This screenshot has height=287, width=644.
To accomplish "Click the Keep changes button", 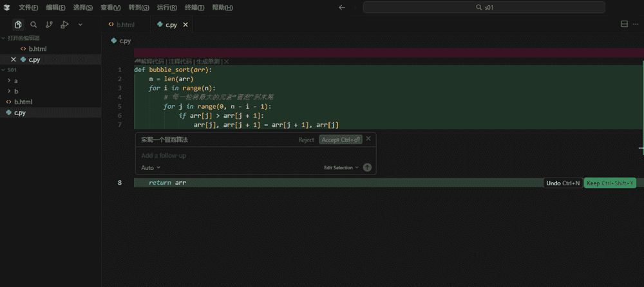I will [x=609, y=183].
